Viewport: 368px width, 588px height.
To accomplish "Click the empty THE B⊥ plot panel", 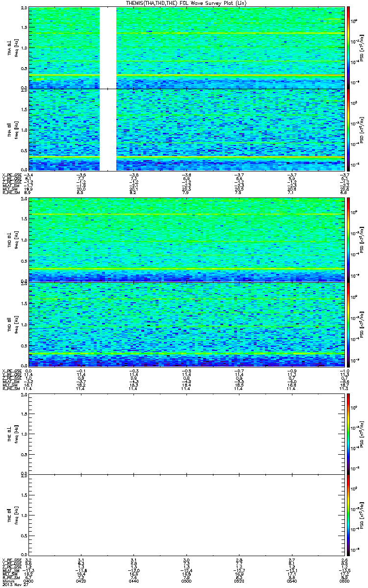I will [x=186, y=434].
